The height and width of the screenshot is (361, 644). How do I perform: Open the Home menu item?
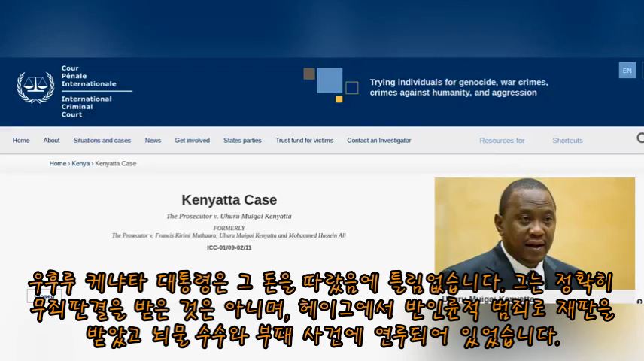21,140
